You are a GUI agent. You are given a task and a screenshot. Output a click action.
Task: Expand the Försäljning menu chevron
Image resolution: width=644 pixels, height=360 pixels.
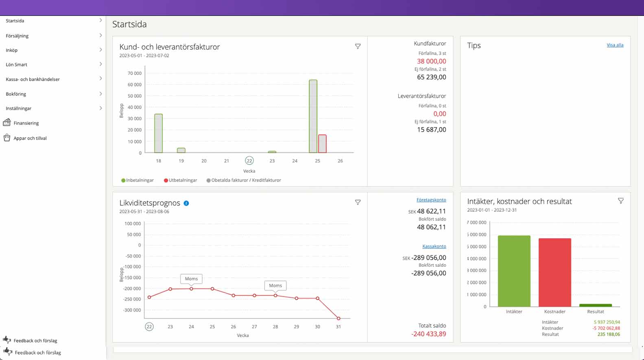(100, 35)
